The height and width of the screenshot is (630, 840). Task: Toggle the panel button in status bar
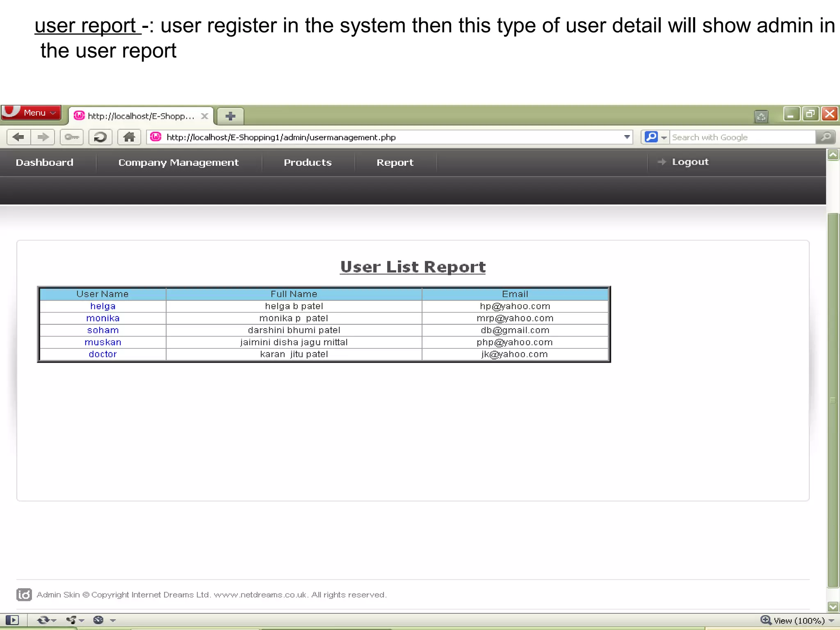pyautogui.click(x=12, y=620)
